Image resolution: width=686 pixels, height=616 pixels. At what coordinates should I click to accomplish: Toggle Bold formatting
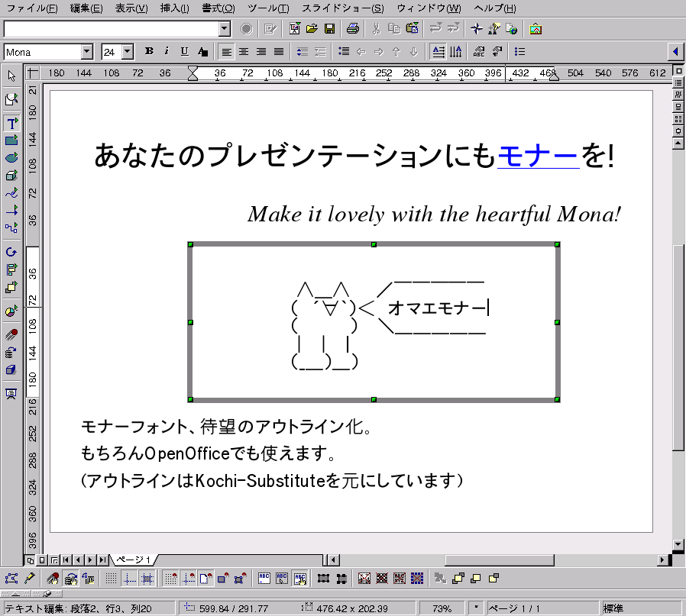[149, 51]
